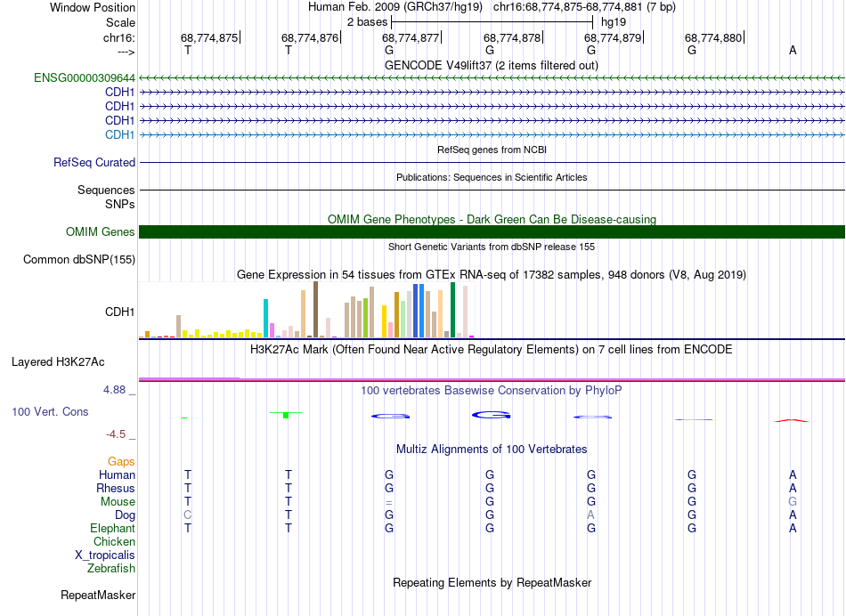The height and width of the screenshot is (616, 846).
Task: Click the Scale label in the ruler
Action: pos(120,22)
